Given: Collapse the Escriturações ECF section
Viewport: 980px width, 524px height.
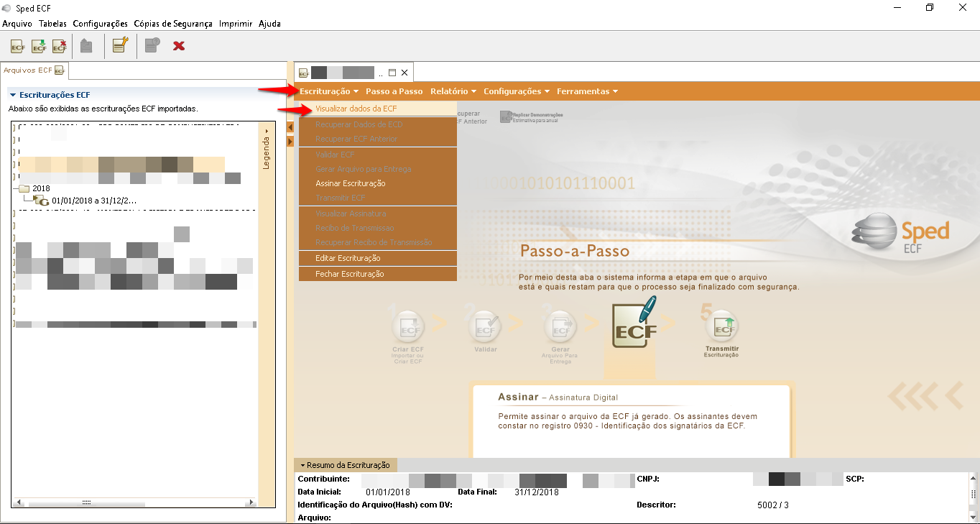Looking at the screenshot, I should (x=13, y=95).
